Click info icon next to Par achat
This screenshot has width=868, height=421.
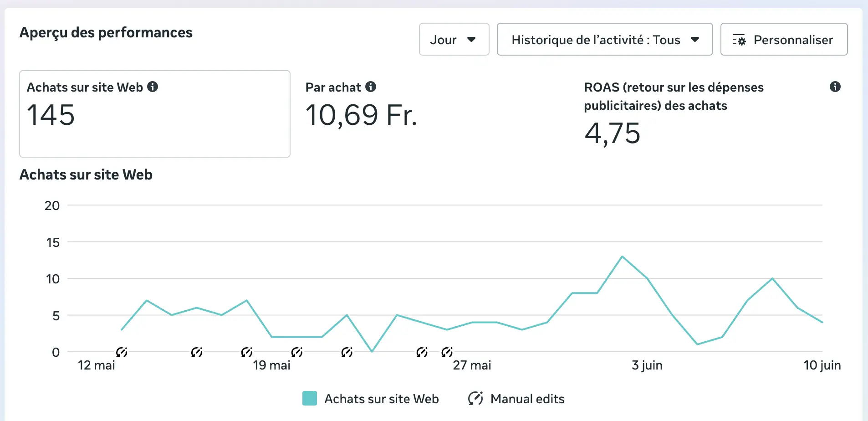point(371,87)
